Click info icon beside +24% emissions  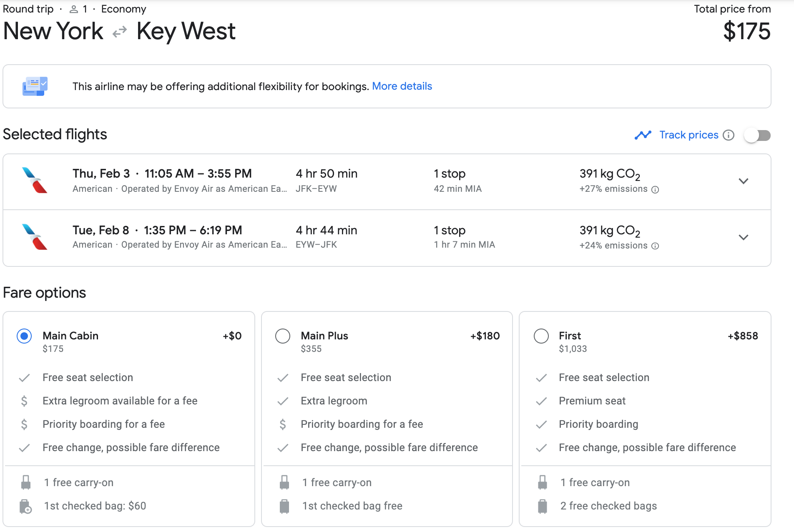(x=655, y=246)
